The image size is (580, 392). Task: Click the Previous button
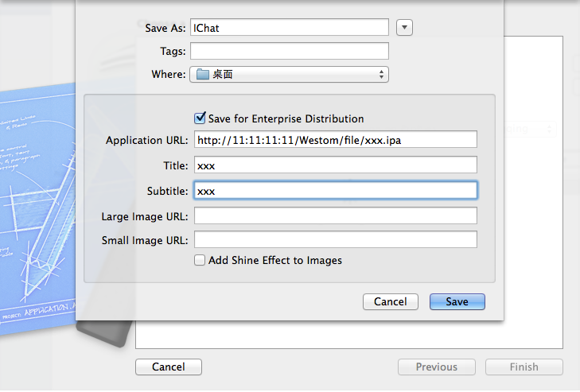tap(436, 367)
